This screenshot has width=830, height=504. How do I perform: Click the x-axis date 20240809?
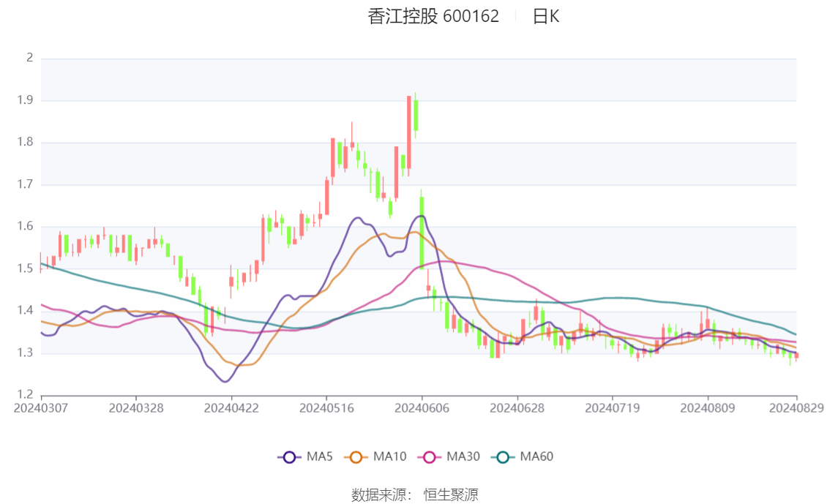click(x=708, y=408)
